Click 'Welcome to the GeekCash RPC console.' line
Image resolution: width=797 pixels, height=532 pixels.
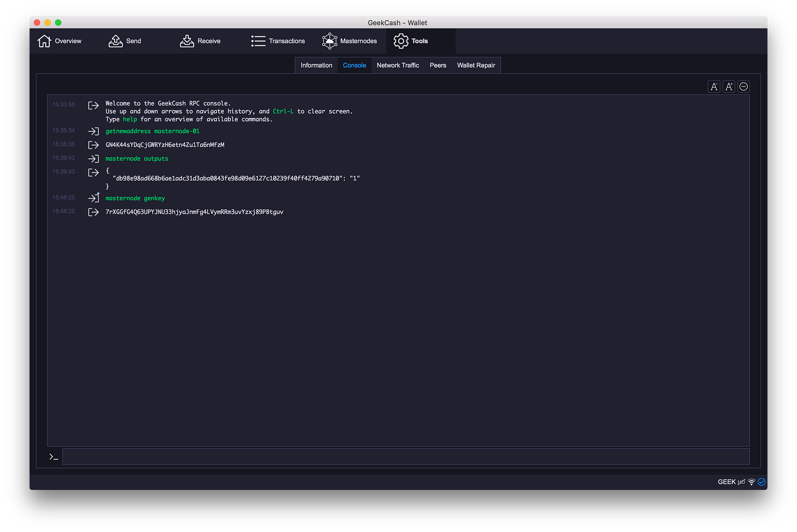[168, 104]
